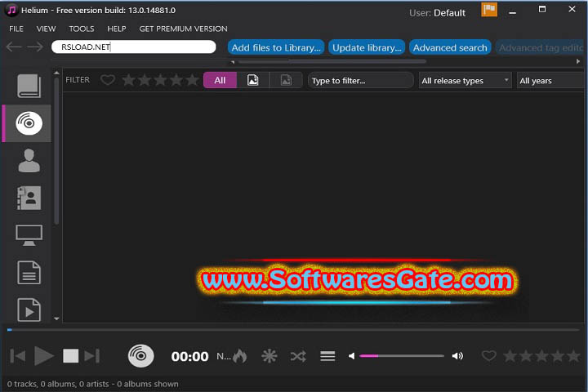Click the Type to filter field
The height and width of the screenshot is (392, 588).
tap(360, 81)
